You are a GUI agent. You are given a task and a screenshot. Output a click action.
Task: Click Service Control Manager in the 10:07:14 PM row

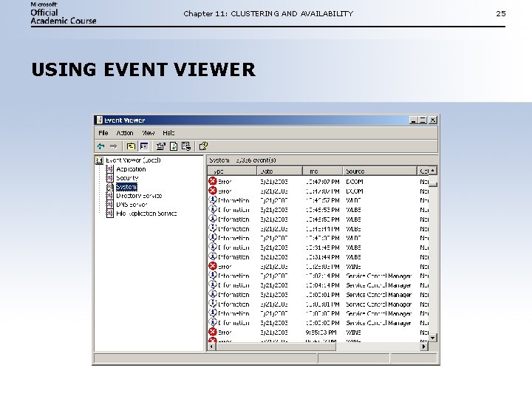pyautogui.click(x=378, y=276)
